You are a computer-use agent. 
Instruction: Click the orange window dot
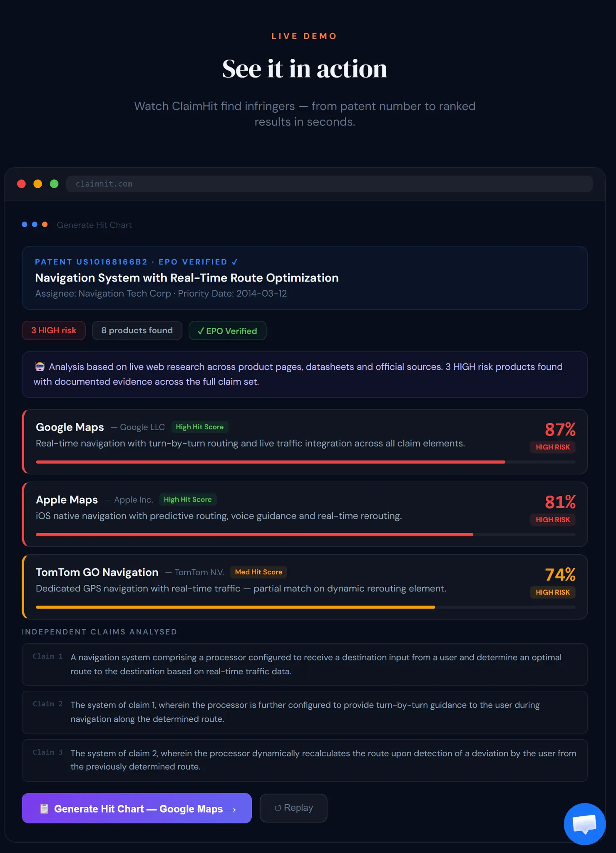point(37,184)
